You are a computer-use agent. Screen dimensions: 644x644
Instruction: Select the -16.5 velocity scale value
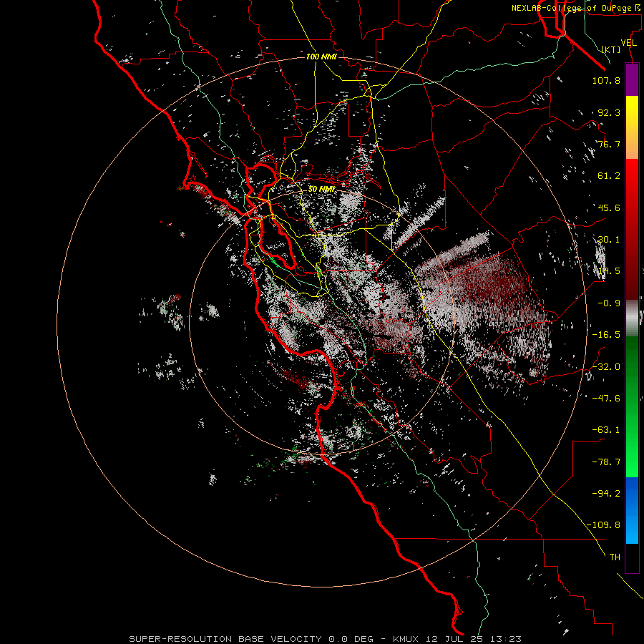point(606,335)
